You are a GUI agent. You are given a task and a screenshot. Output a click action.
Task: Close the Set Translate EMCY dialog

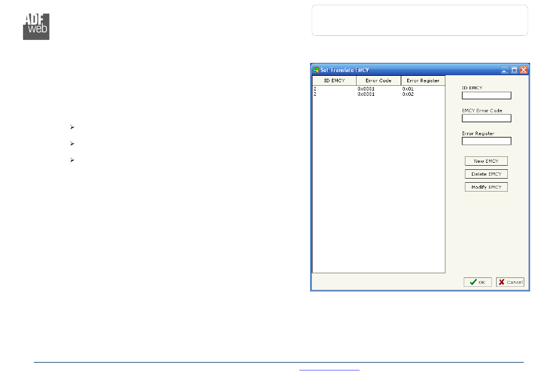[523, 69]
